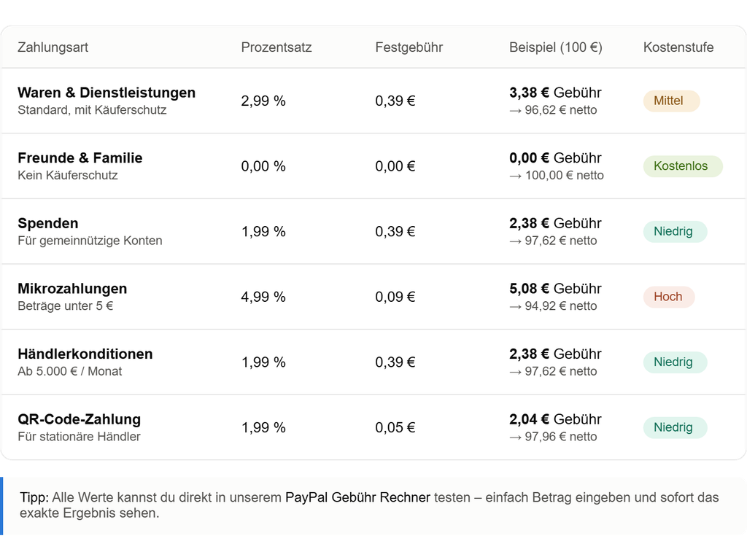Click the Niedrig badge in QR-Code-Zahlung row
Viewport: 747px width, 560px height.
coord(675,427)
